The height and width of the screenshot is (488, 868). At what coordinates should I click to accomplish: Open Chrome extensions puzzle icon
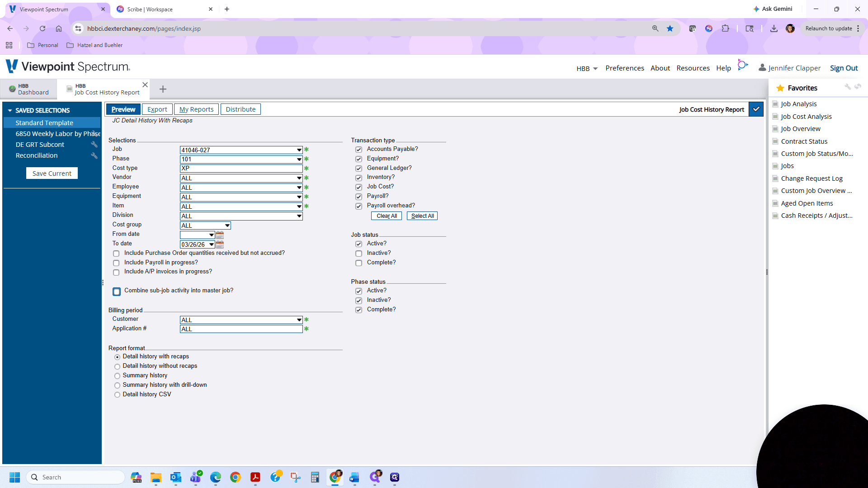(725, 28)
